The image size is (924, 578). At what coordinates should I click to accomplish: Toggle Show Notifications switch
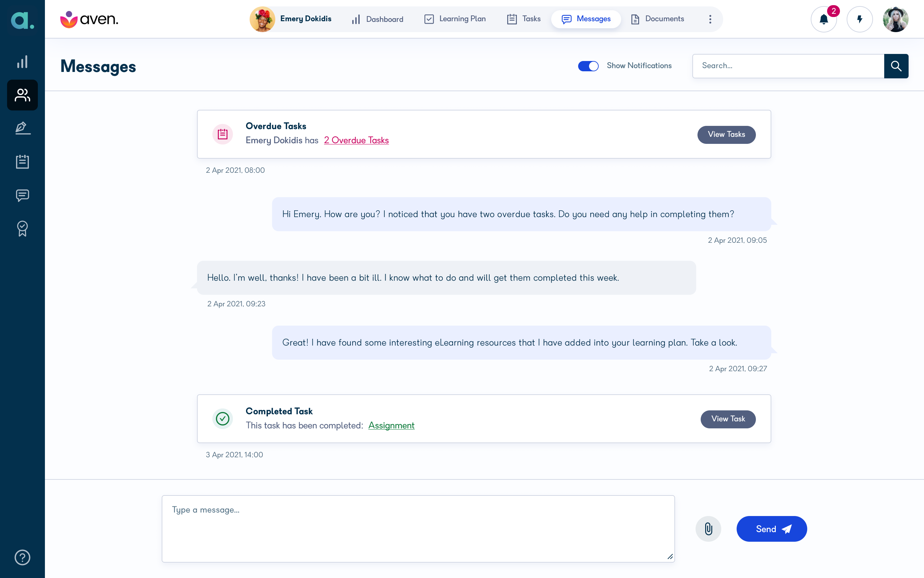click(588, 66)
